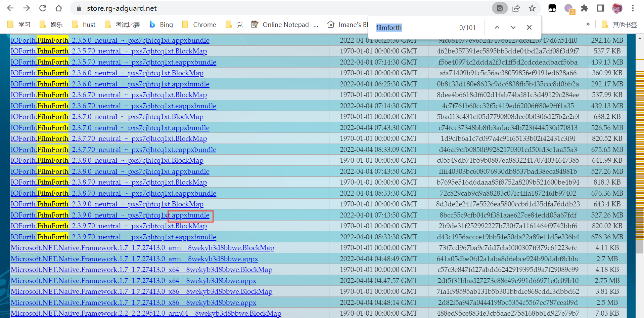Open the Extensions puzzle menu
The image size is (644, 318).
point(585,8)
